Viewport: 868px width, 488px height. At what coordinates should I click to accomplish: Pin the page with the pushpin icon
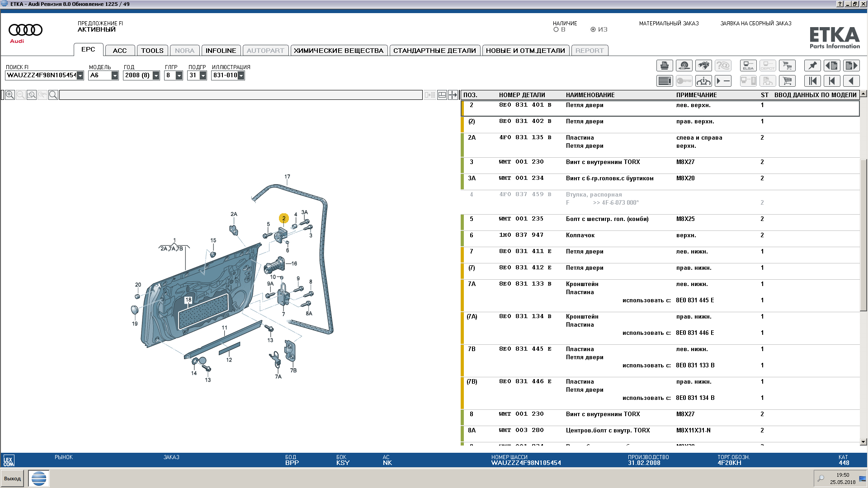(x=812, y=66)
